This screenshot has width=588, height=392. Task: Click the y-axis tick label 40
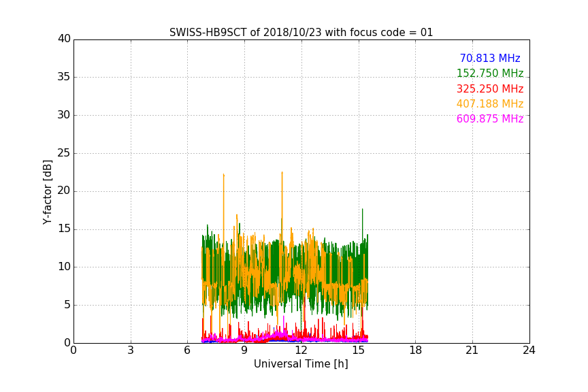coord(64,39)
